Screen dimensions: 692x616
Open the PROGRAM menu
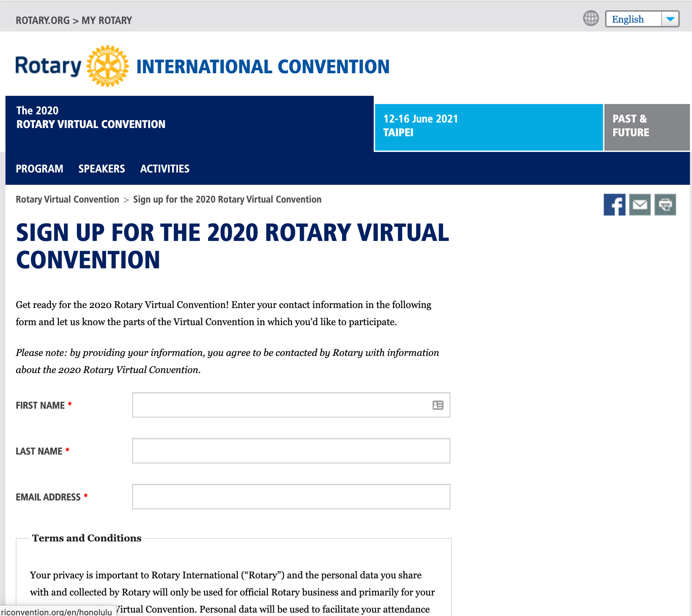click(x=39, y=169)
